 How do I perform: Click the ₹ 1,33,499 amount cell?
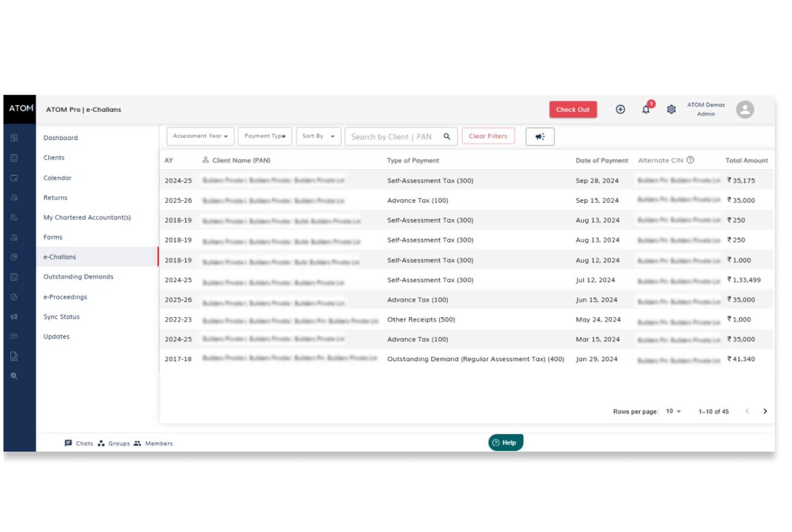(x=744, y=280)
